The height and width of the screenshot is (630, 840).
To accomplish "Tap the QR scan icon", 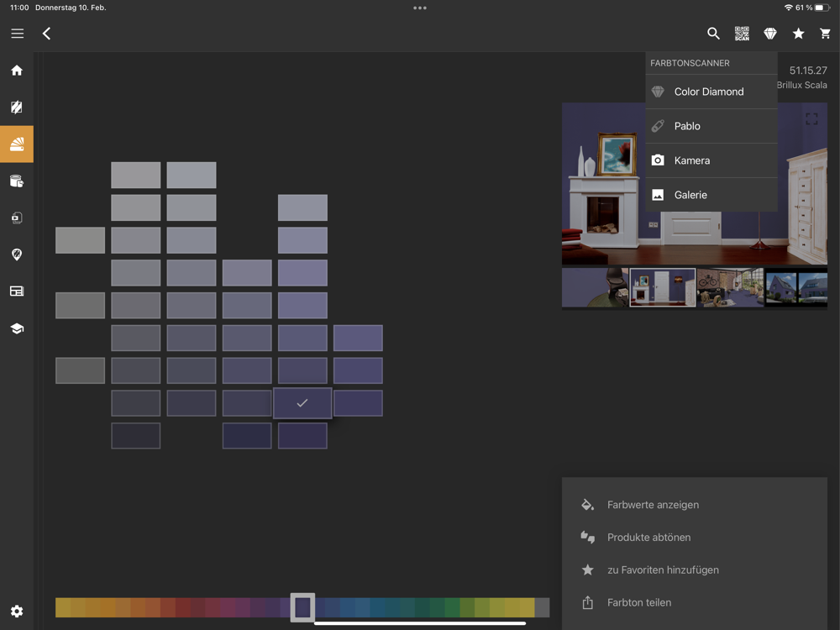I will pyautogui.click(x=742, y=34).
